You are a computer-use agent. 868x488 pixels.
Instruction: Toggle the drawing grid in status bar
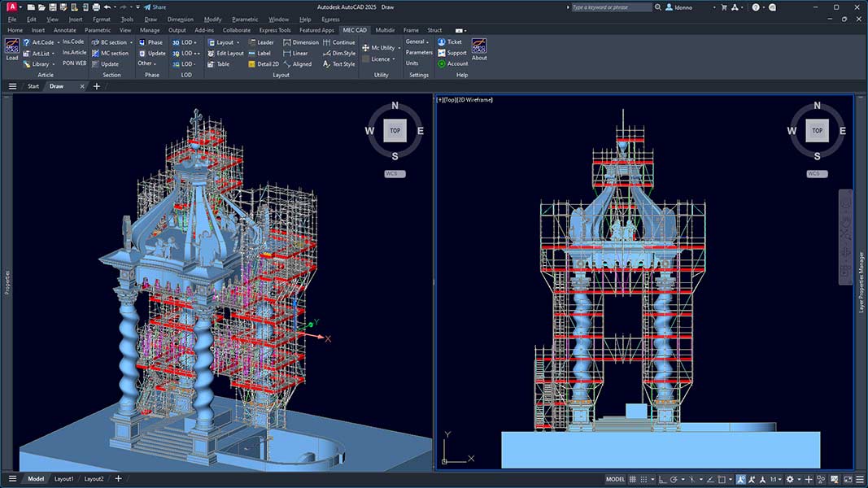pyautogui.click(x=633, y=479)
